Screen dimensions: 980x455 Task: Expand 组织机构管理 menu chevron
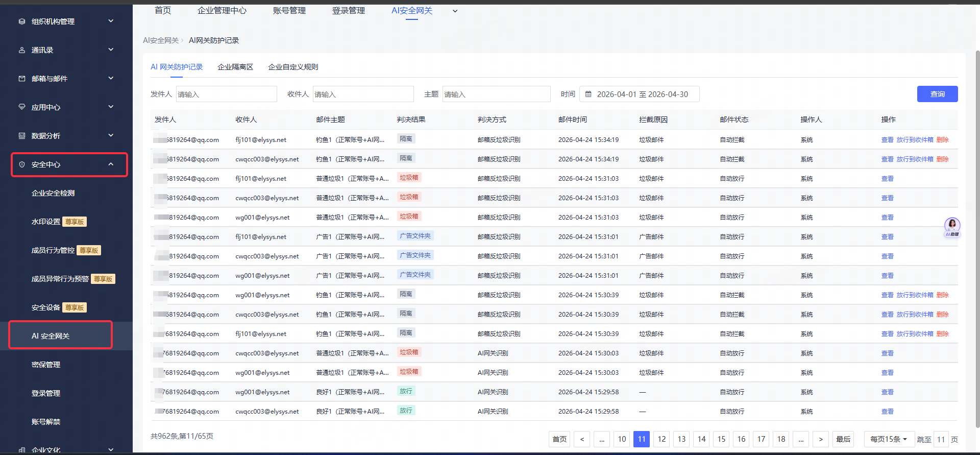point(111,21)
